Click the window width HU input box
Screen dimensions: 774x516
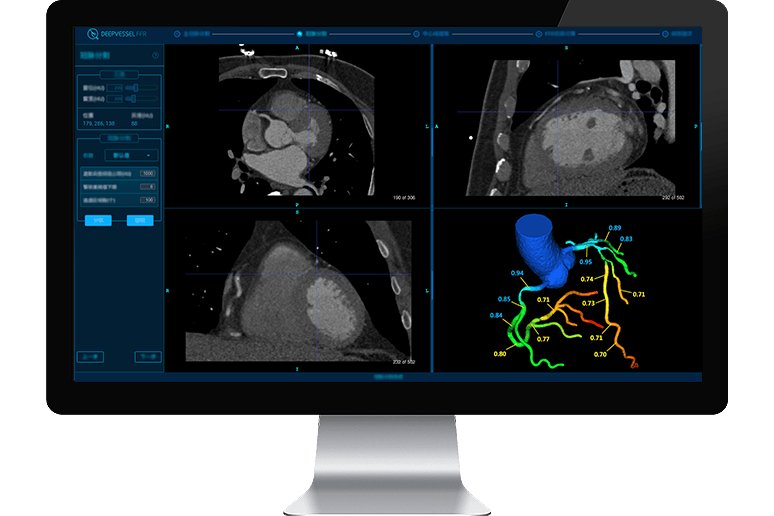click(115, 99)
